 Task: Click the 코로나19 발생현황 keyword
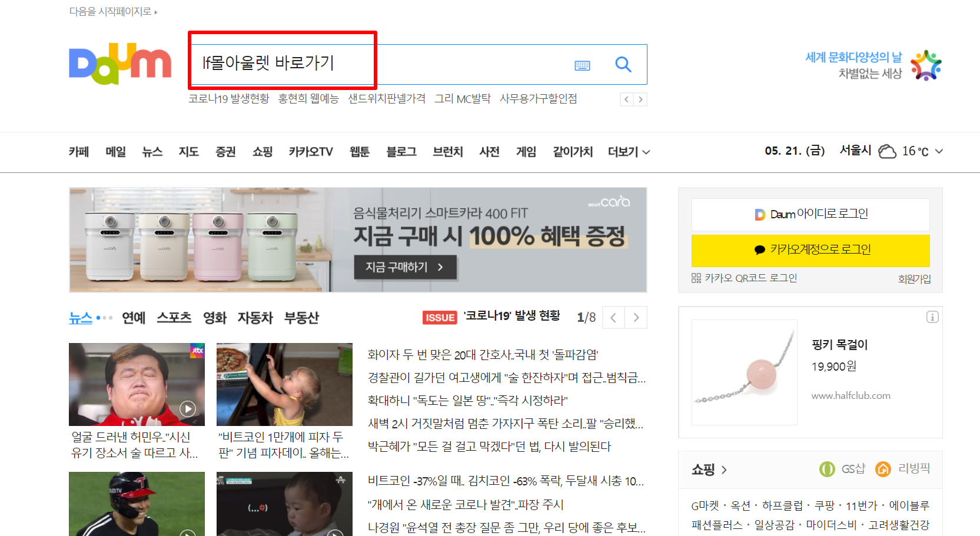coord(229,99)
